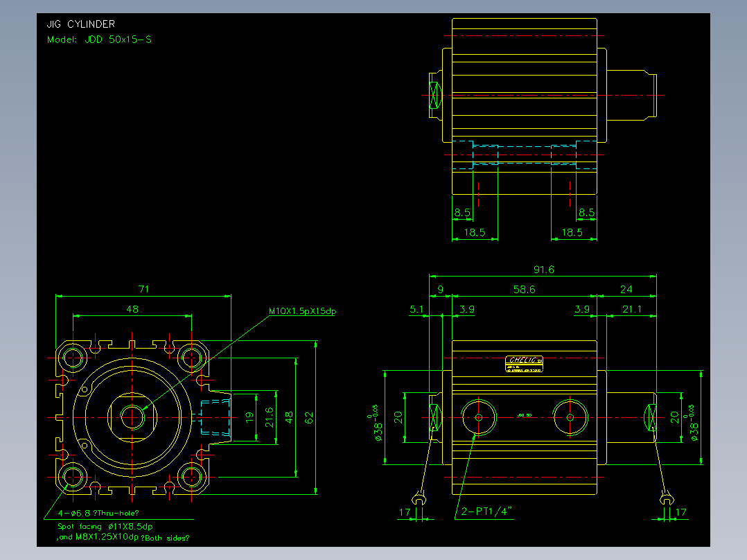Click the "21.1" dimension value
This screenshot has height=560, width=747.
pyautogui.click(x=632, y=309)
